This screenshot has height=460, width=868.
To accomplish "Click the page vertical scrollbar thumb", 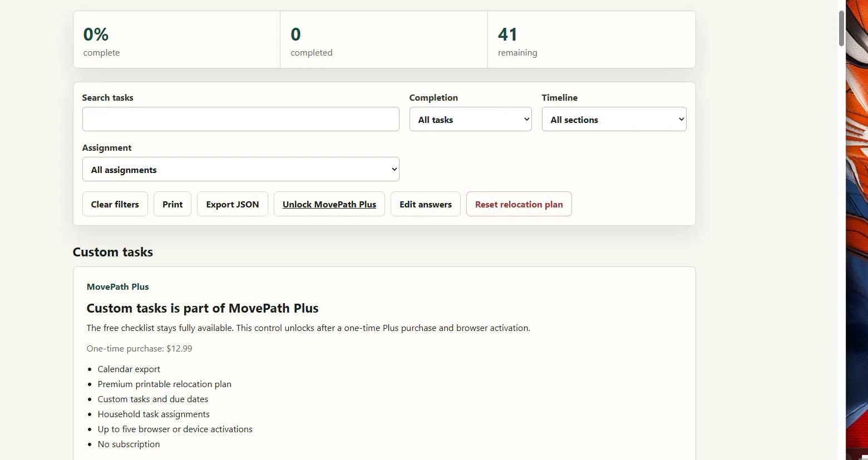I will click(842, 28).
